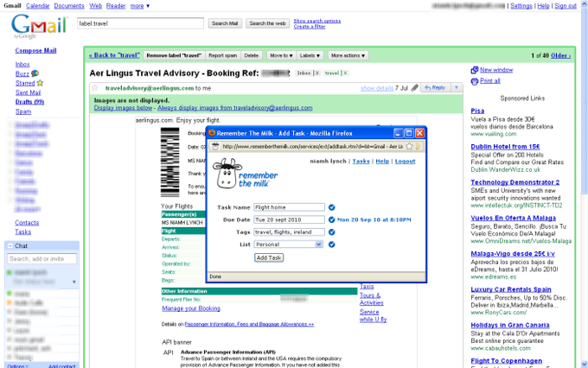Click the Firefox icon in popup title bar
Image resolution: width=588 pixels, height=368 pixels.
click(x=212, y=133)
